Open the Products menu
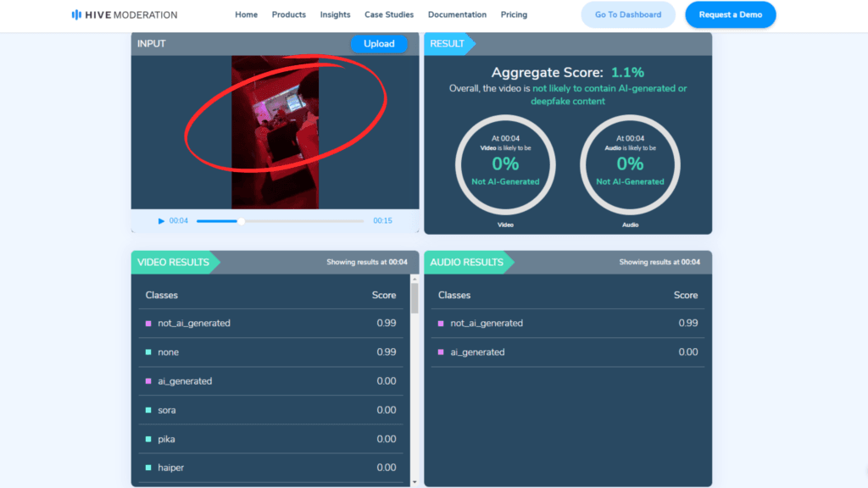Viewport: 868px width, 488px height. pyautogui.click(x=289, y=14)
